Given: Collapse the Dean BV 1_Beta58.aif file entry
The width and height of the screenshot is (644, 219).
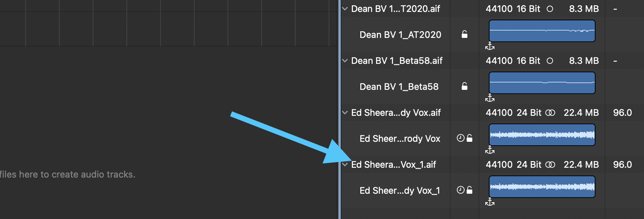Looking at the screenshot, I should click(x=345, y=61).
